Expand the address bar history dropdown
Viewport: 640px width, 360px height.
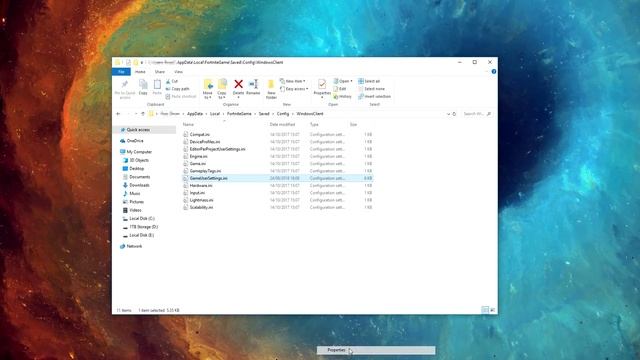(448, 114)
